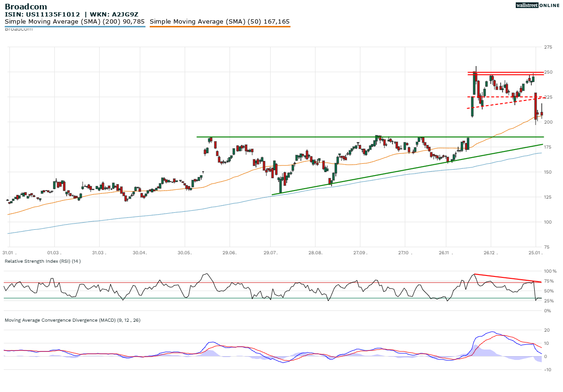
Task: Click the 29.06. date axis label
Action: 230,252
